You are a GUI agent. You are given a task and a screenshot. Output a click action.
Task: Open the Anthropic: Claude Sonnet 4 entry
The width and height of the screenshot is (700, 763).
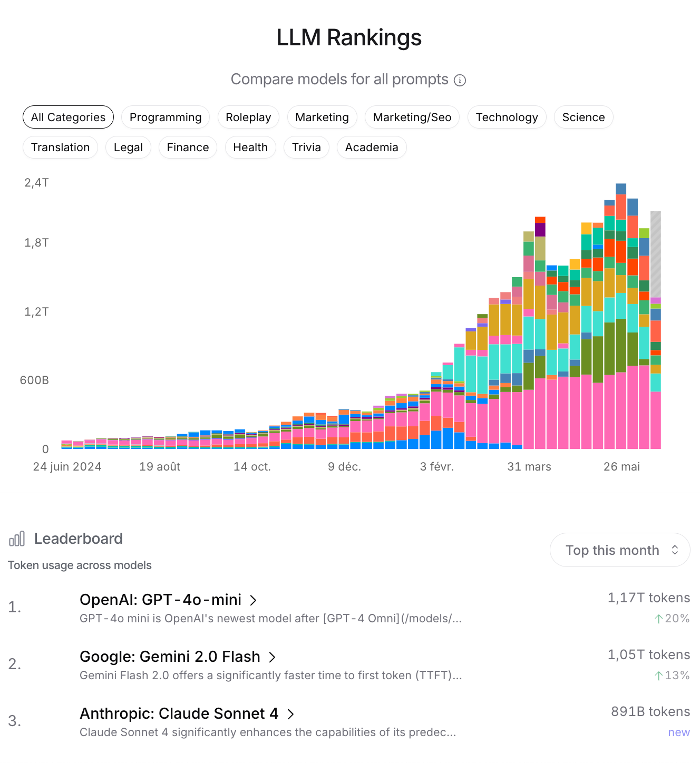tap(179, 713)
